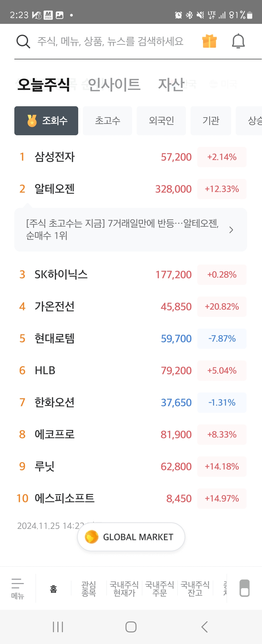Open the gift box icon
This screenshot has height=644, width=262.
[x=209, y=41]
